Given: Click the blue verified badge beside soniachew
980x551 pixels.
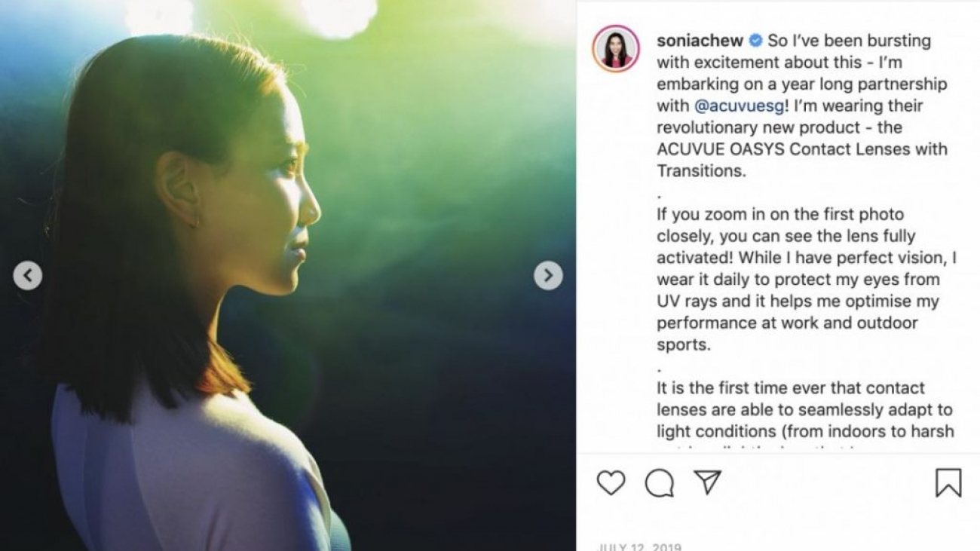Looking at the screenshot, I should tap(755, 41).
